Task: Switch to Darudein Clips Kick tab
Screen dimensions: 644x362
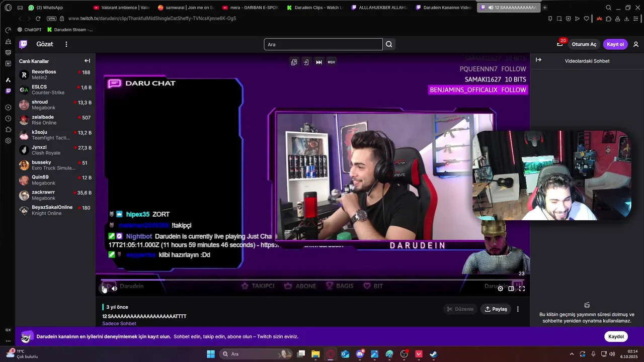Action: click(315, 8)
